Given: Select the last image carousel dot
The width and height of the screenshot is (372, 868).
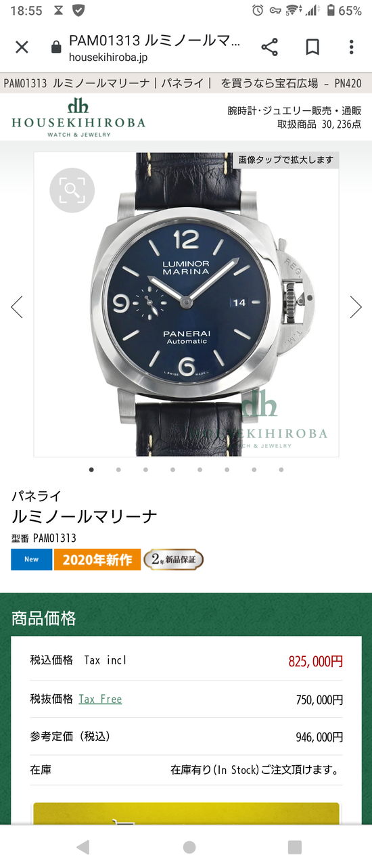Looking at the screenshot, I should click(x=281, y=470).
